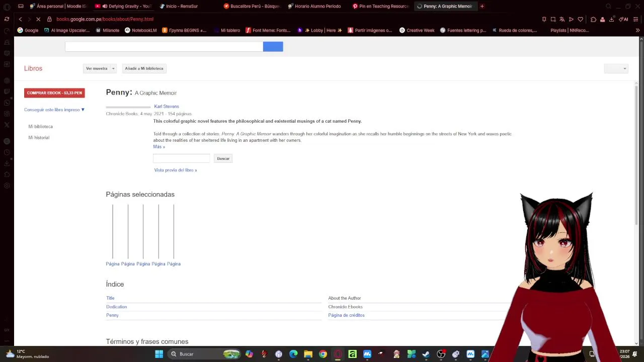This screenshot has width=644, height=362.
Task: Click the Opera GX taskbar icon
Action: coord(338,354)
